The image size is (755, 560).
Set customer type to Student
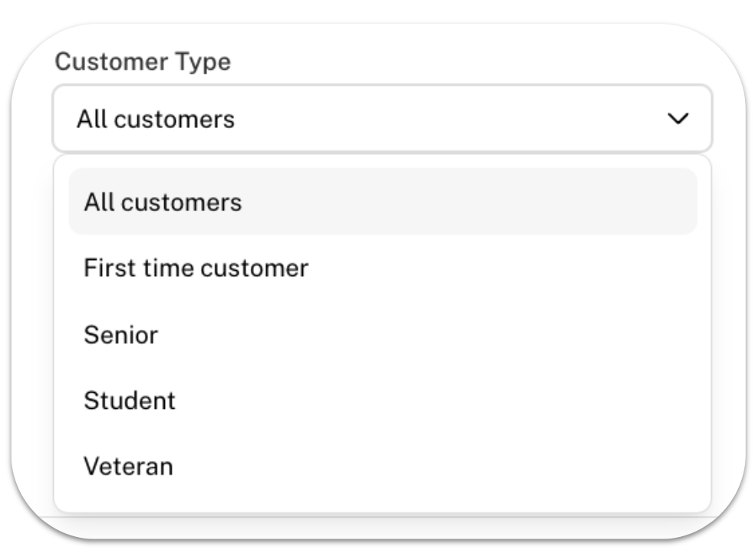[383, 400]
